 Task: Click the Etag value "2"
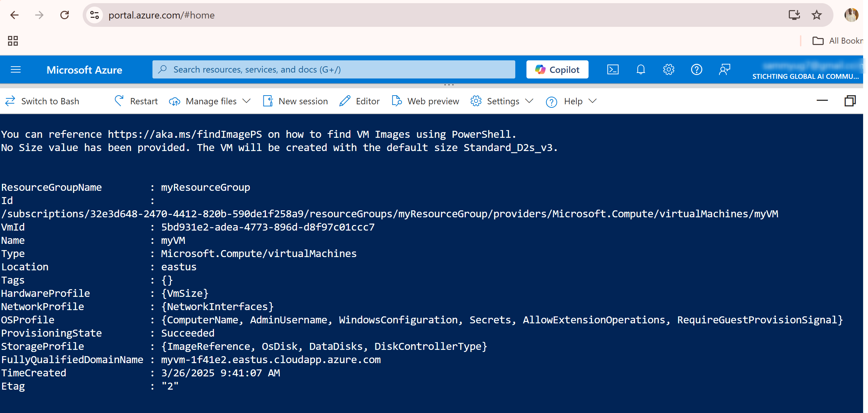(170, 386)
